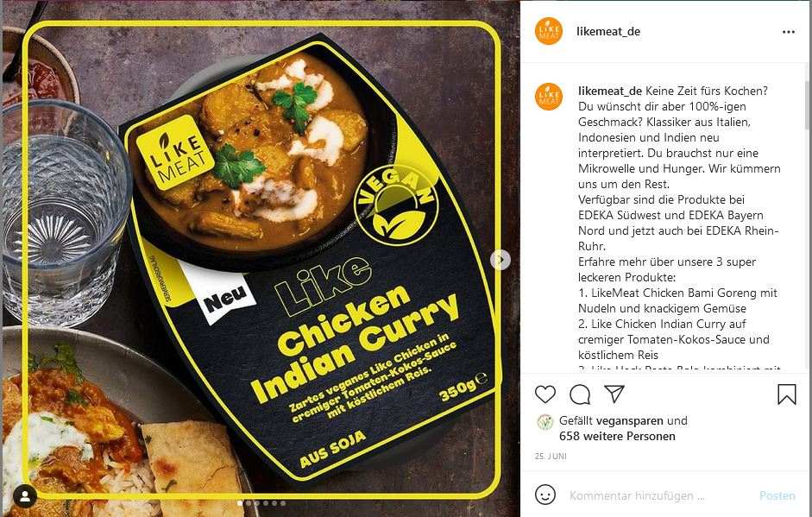This screenshot has width=812, height=517.
Task: Save the post with the bookmark icon
Action: [787, 394]
